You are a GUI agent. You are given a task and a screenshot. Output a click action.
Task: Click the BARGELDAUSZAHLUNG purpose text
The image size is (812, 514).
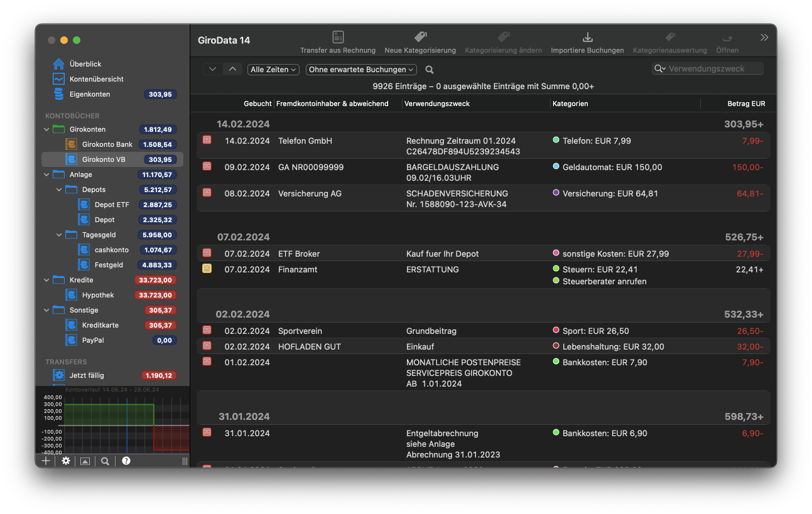[x=452, y=167]
